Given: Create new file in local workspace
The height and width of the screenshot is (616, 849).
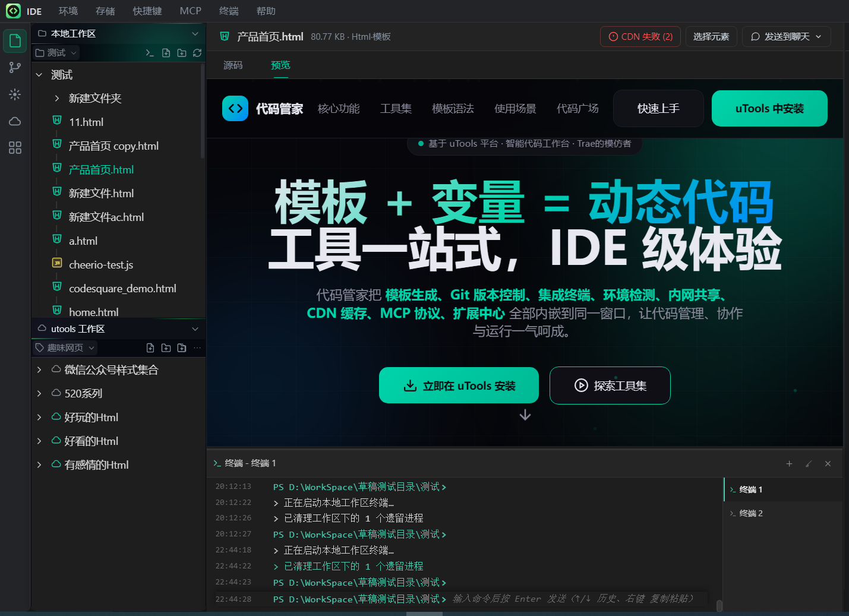Looking at the screenshot, I should 166,53.
